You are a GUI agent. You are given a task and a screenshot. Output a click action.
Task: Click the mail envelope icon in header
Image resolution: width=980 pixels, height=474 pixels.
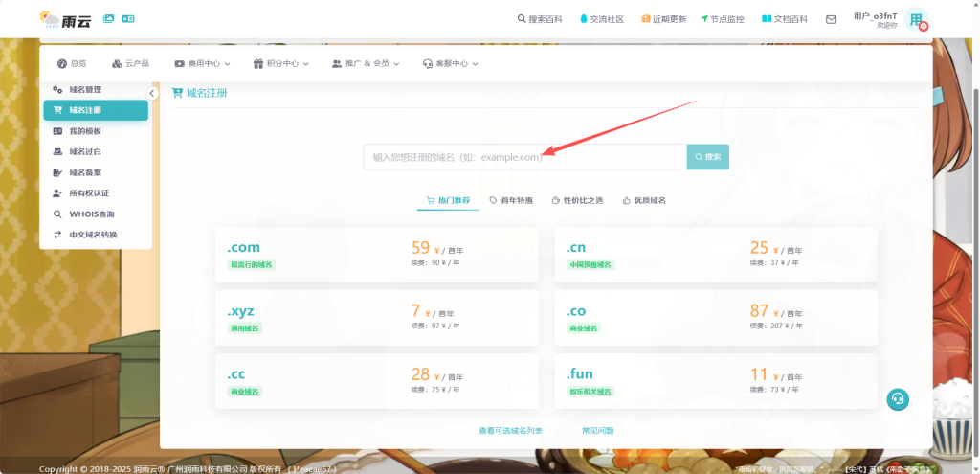tap(831, 19)
